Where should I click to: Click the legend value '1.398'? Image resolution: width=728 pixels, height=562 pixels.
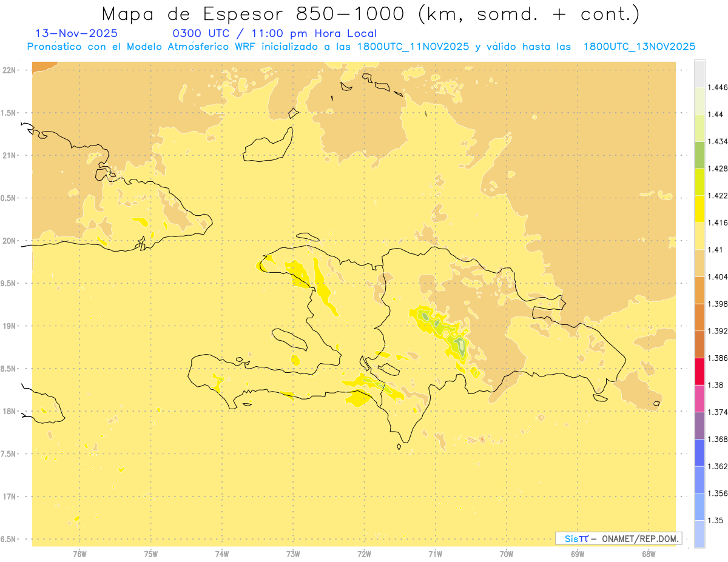pyautogui.click(x=718, y=304)
